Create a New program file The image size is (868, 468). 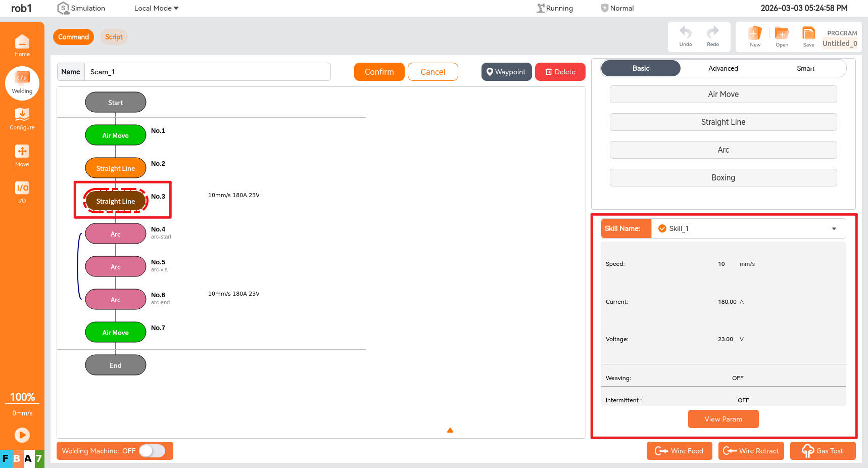coord(755,36)
